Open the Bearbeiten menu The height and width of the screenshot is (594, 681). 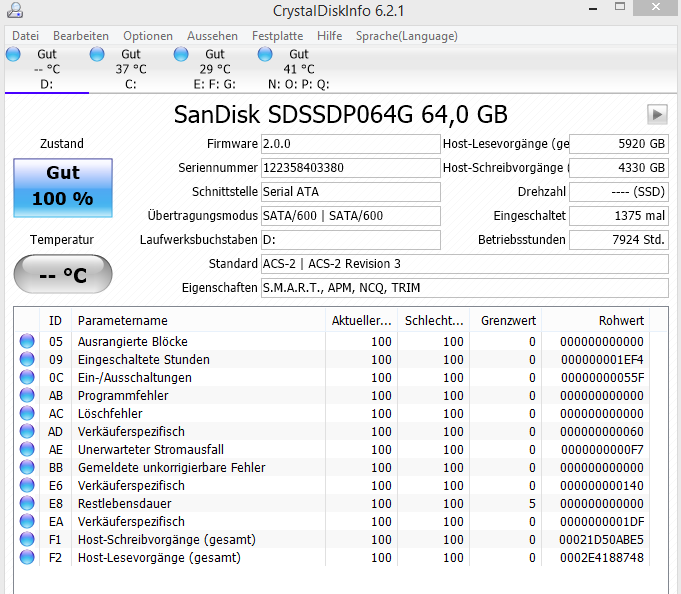81,36
